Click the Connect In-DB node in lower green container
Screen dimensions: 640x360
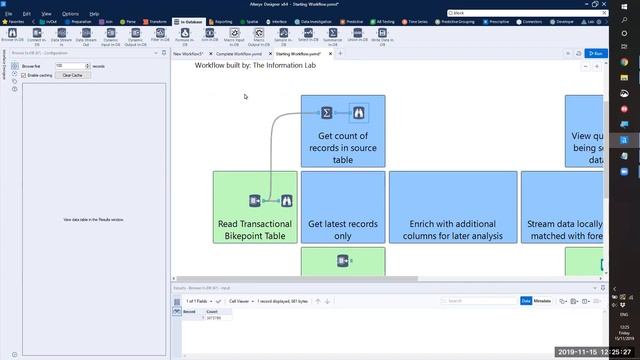coord(343,260)
